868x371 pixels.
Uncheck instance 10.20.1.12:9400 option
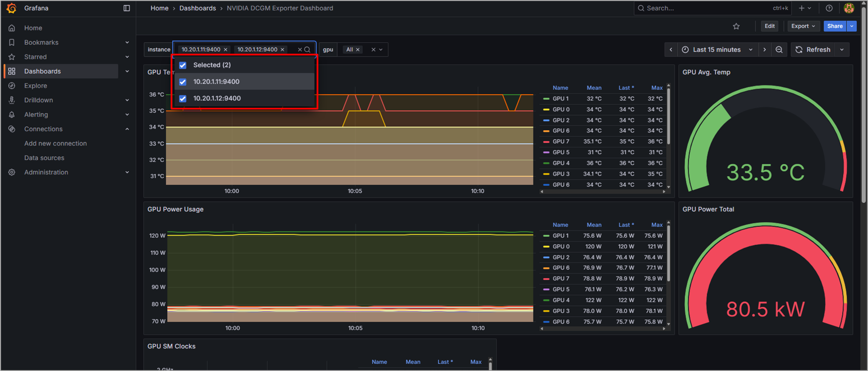pos(183,98)
